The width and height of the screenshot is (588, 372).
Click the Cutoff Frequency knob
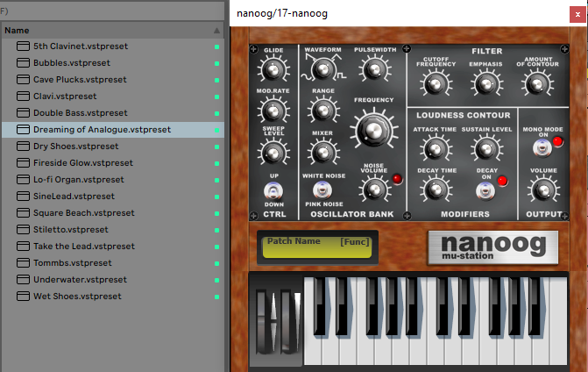(436, 84)
